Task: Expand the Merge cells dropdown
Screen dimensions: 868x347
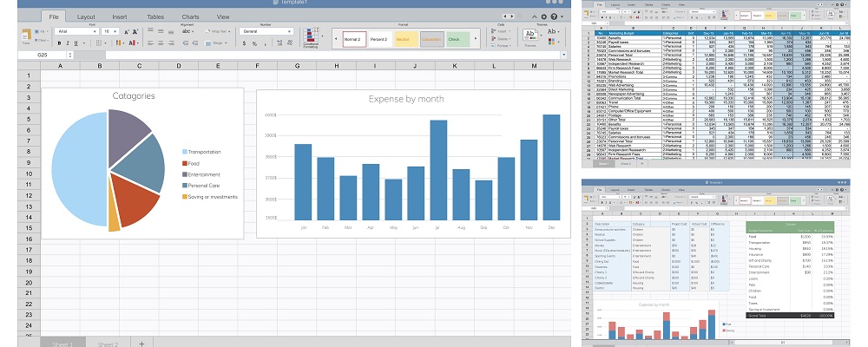Action: click(x=227, y=43)
